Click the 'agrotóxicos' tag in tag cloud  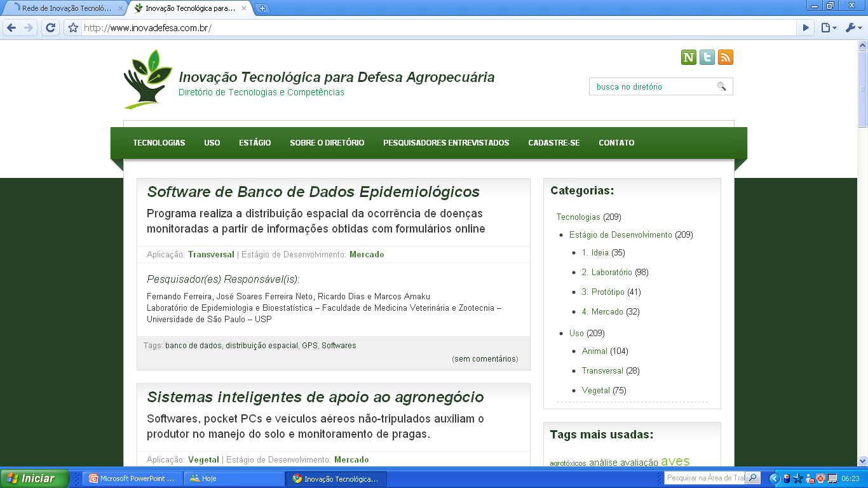(568, 463)
